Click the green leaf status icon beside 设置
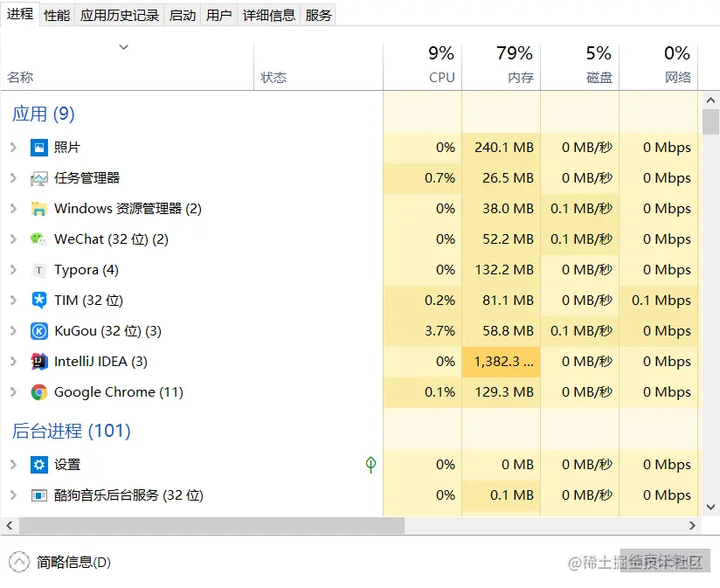720x588 pixels. (370, 465)
